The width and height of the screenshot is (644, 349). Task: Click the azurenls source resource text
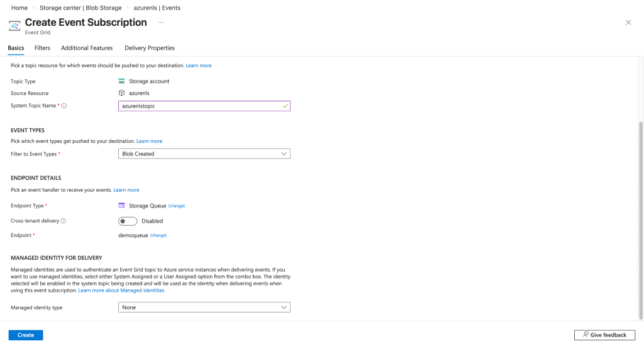pyautogui.click(x=139, y=93)
